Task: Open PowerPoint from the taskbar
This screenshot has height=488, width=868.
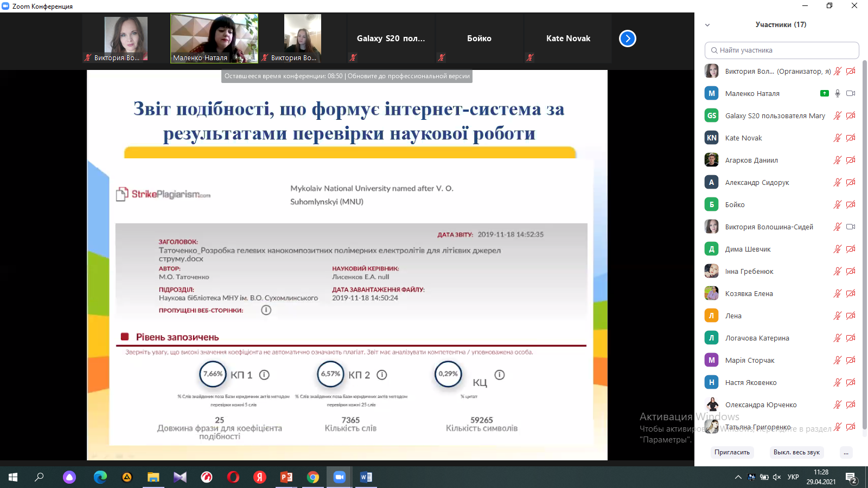Action: 286,477
